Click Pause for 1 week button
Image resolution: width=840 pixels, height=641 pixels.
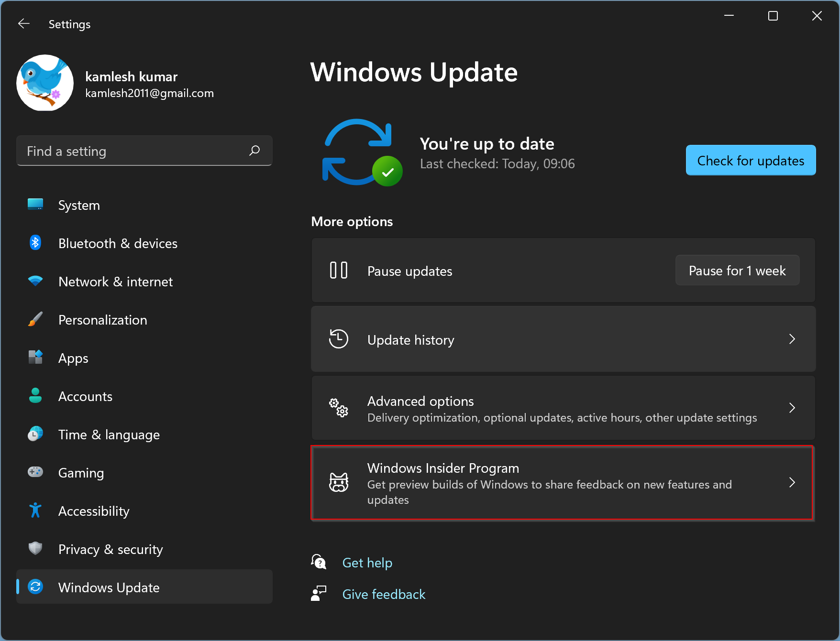pos(737,271)
